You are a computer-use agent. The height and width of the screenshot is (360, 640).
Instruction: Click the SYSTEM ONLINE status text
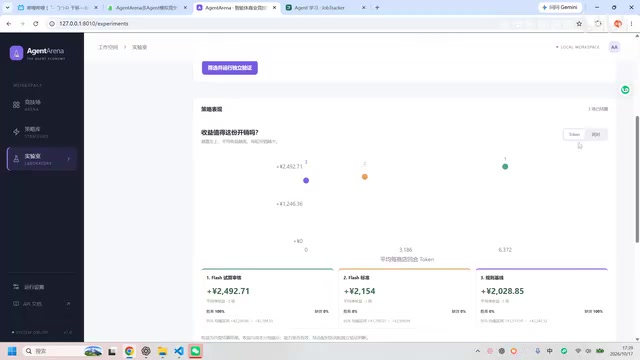[31, 332]
